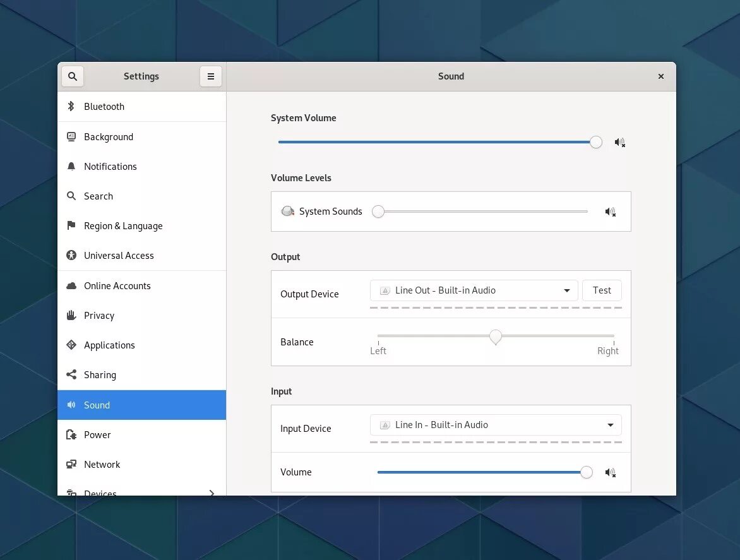Expand the Devices submenu chevron
Viewport: 740px width, 560px height.
(x=212, y=493)
